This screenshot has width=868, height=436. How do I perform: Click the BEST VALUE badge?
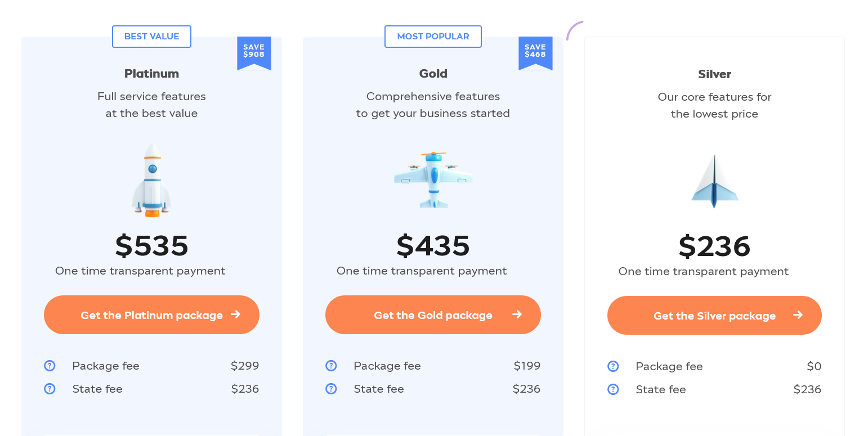click(x=151, y=37)
